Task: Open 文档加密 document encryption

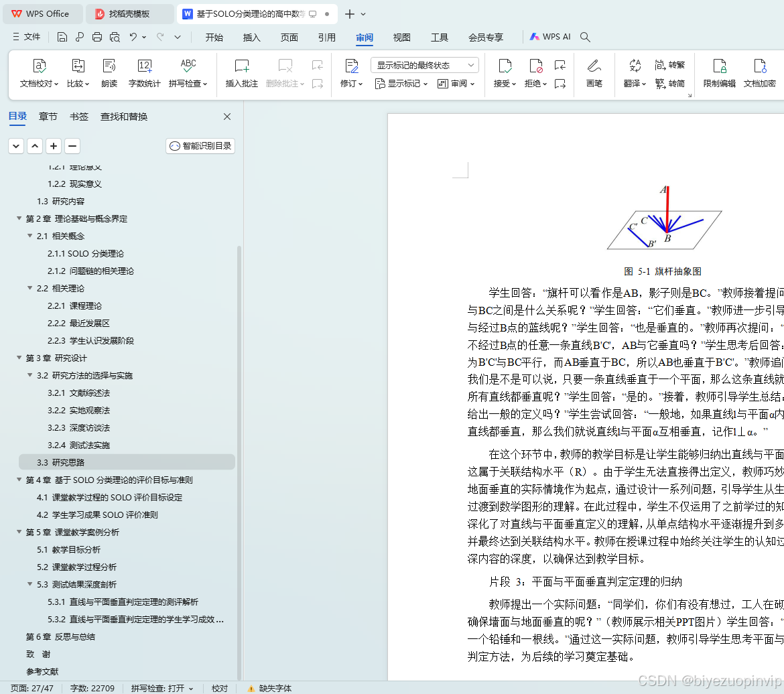Action: tap(759, 73)
